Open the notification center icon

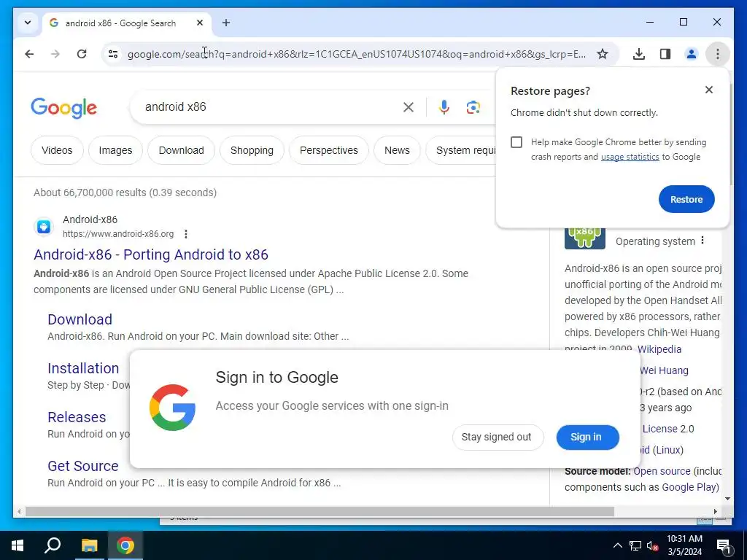(x=724, y=545)
